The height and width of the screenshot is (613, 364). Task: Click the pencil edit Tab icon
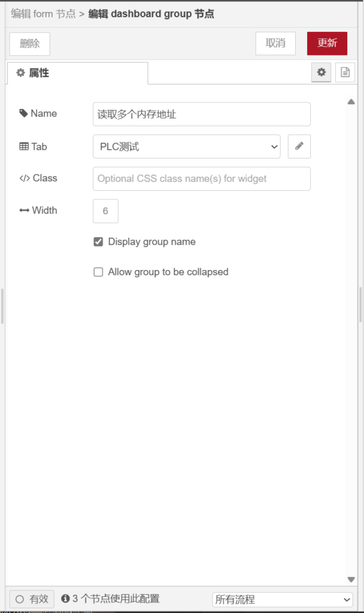click(299, 147)
